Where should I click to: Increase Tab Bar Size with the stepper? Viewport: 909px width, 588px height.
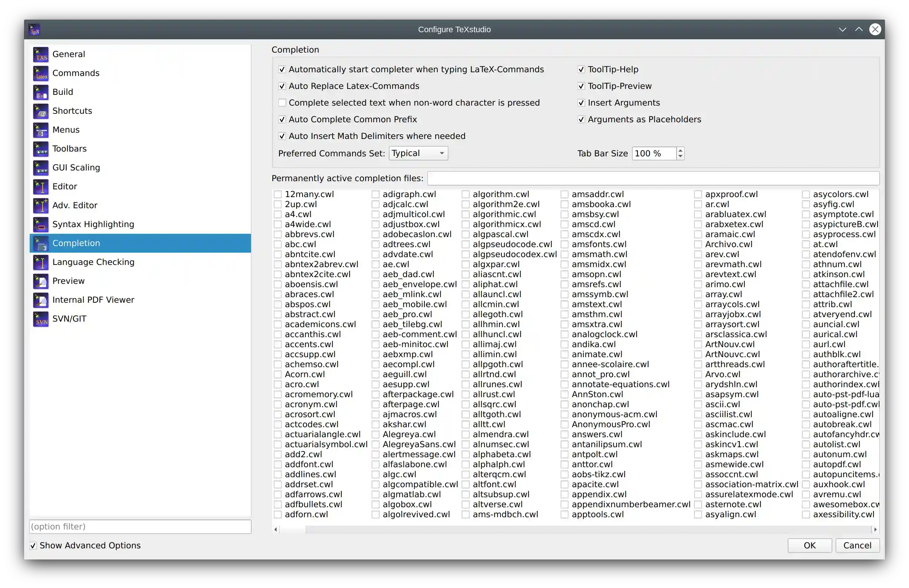681,151
